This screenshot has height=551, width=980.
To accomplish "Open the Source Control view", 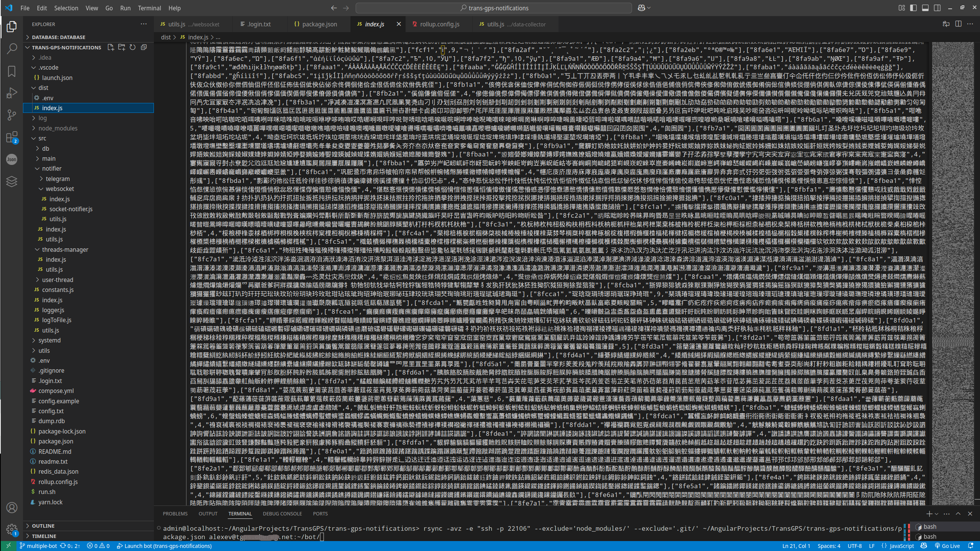I will click(x=12, y=115).
